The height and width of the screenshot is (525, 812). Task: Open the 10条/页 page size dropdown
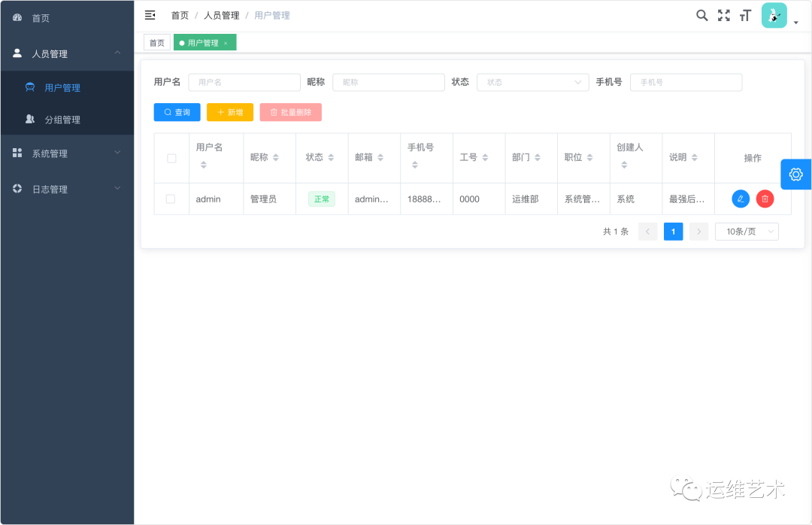(x=746, y=231)
